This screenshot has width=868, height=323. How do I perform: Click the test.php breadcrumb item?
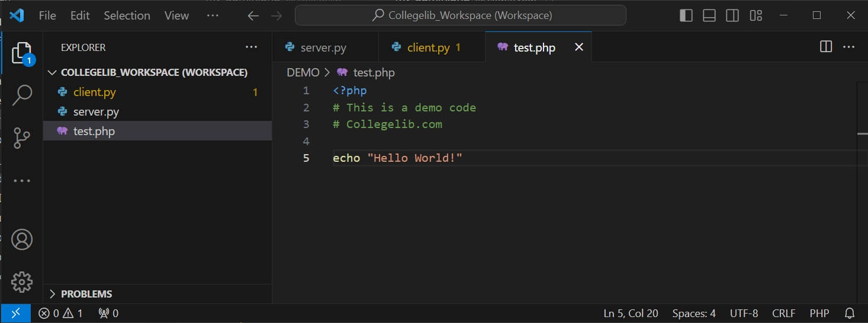click(x=374, y=72)
